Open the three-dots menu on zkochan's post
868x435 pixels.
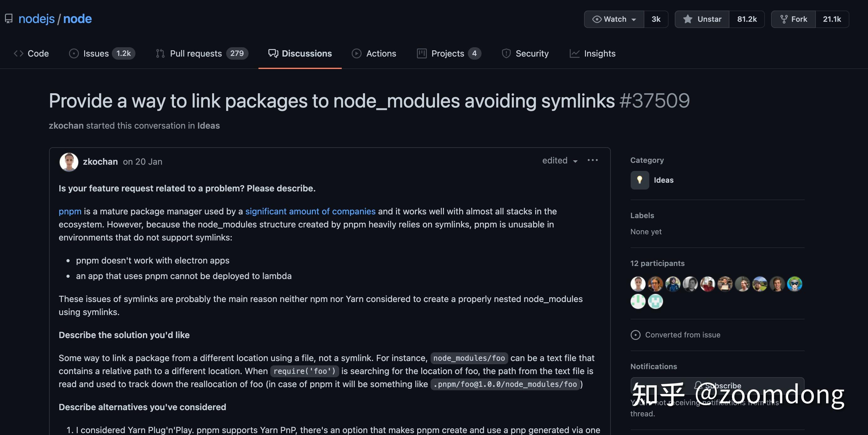(592, 160)
